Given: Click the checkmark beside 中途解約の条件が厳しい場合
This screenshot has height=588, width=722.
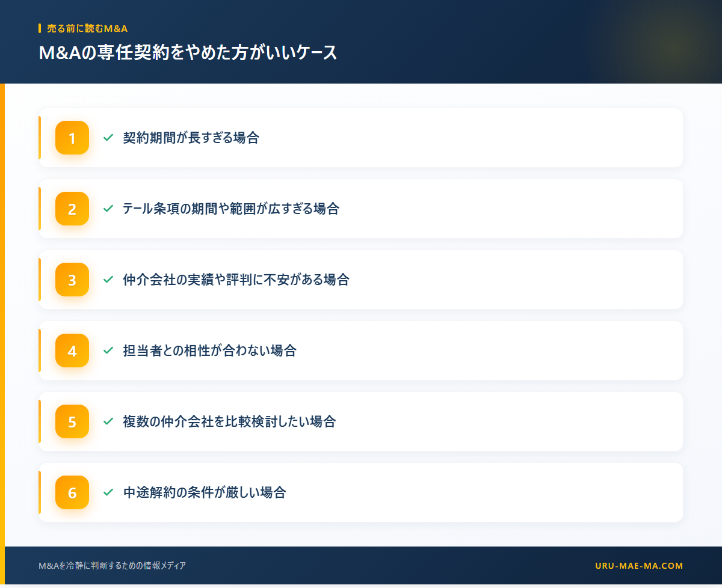Looking at the screenshot, I should click(108, 492).
